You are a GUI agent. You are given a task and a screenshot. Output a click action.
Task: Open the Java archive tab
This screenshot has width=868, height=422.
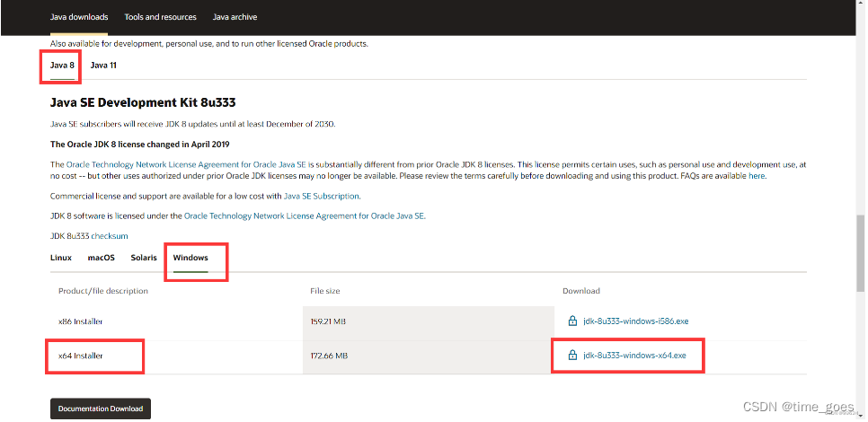[235, 17]
